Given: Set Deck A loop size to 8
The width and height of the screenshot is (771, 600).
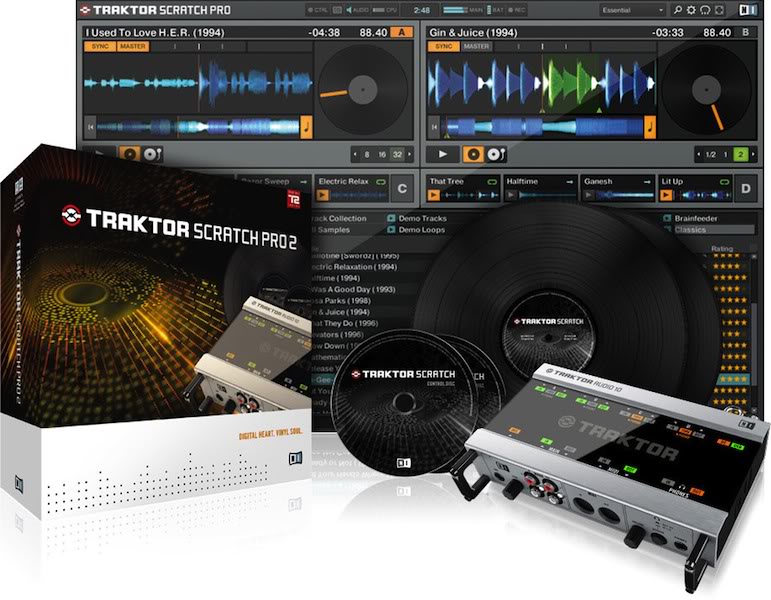Looking at the screenshot, I should point(367,154).
